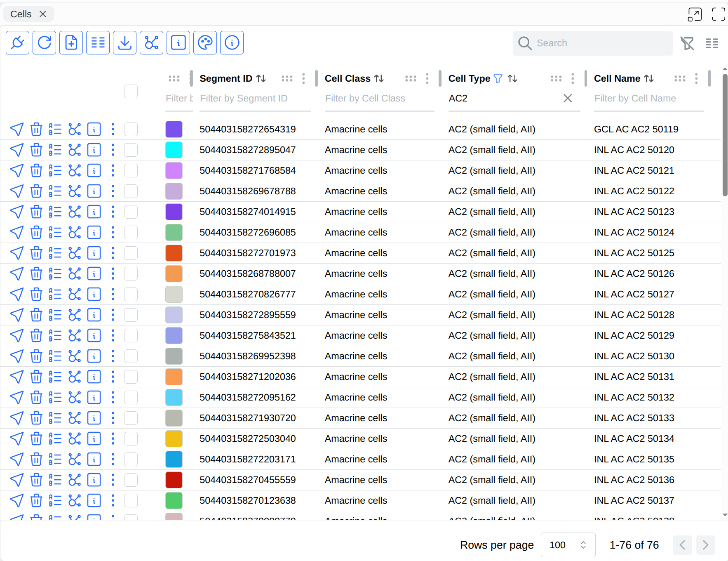Toggle the select-all header checkbox

pos(131,91)
